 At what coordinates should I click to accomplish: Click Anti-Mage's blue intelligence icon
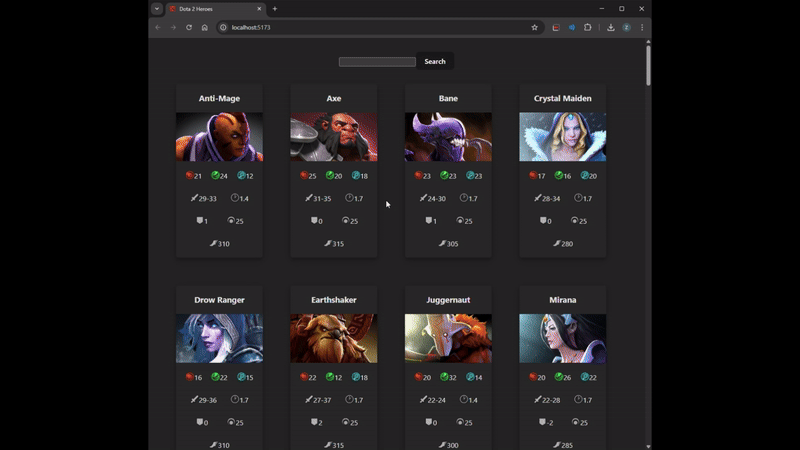[241, 175]
